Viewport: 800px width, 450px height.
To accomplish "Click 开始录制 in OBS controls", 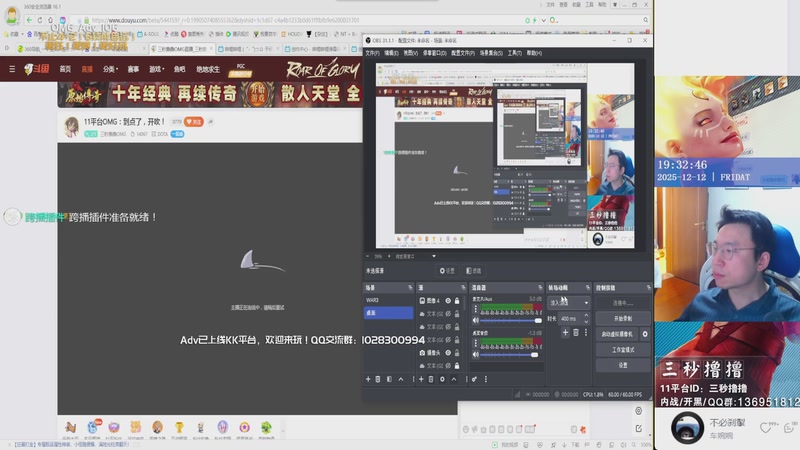I will point(623,318).
